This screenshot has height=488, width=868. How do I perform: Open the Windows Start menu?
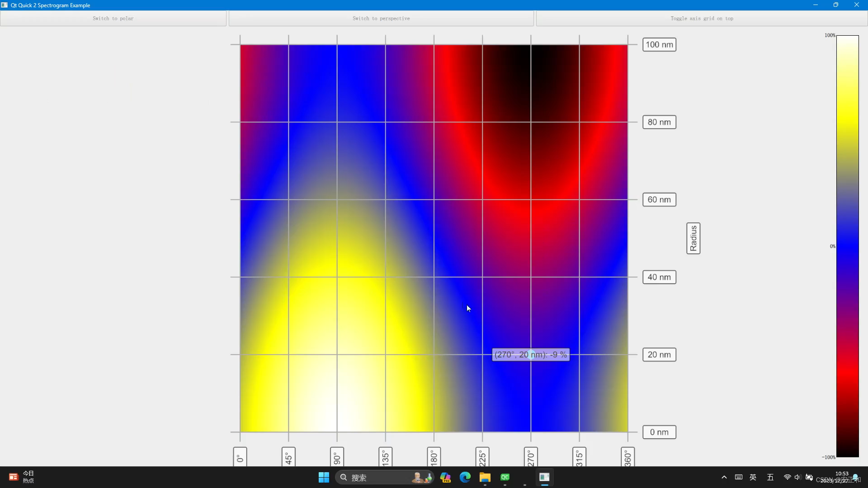tap(324, 478)
